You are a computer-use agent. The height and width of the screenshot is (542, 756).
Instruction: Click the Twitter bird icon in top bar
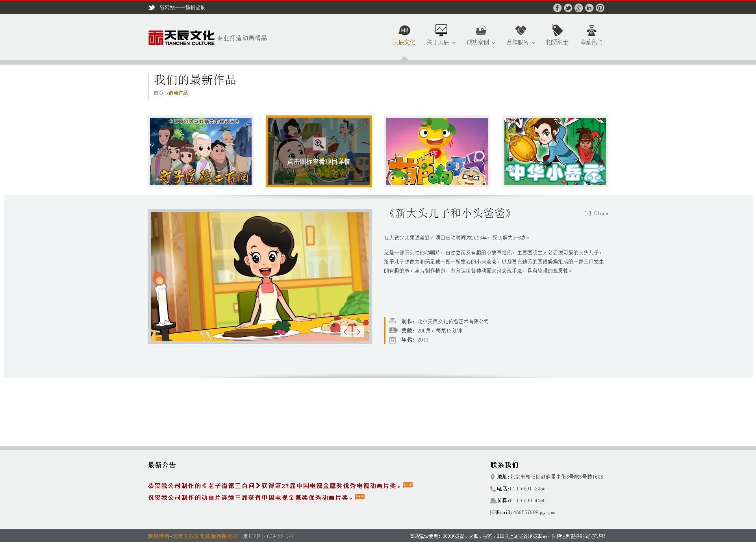(152, 7)
